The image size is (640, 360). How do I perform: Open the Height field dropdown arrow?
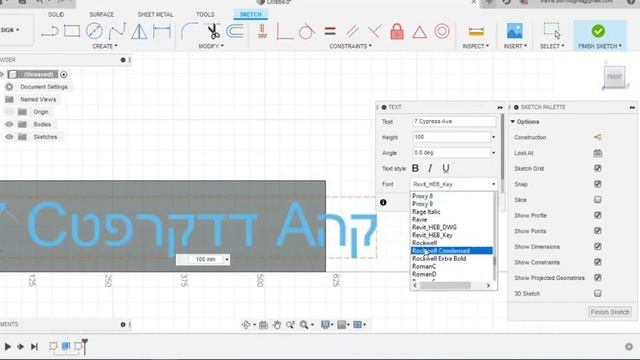pyautogui.click(x=493, y=137)
